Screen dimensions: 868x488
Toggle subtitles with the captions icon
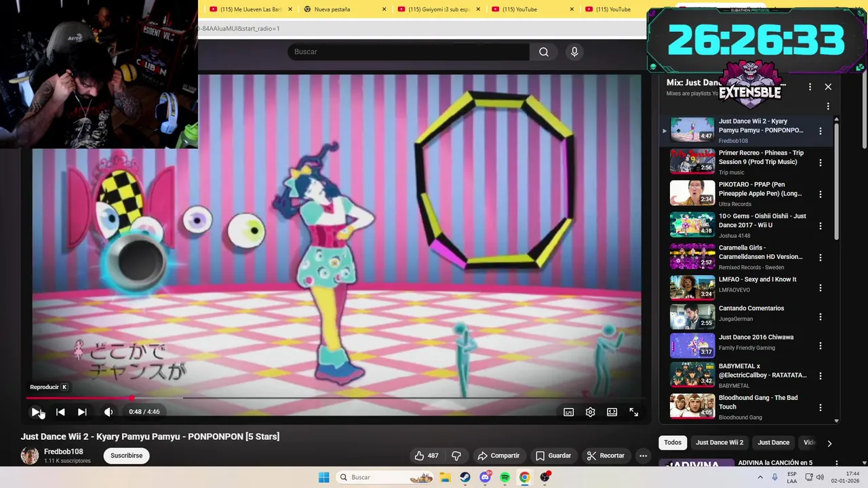pyautogui.click(x=569, y=412)
